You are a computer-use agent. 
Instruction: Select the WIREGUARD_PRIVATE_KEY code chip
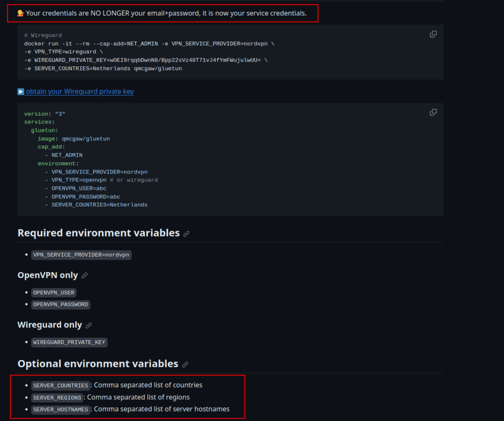tap(69, 342)
